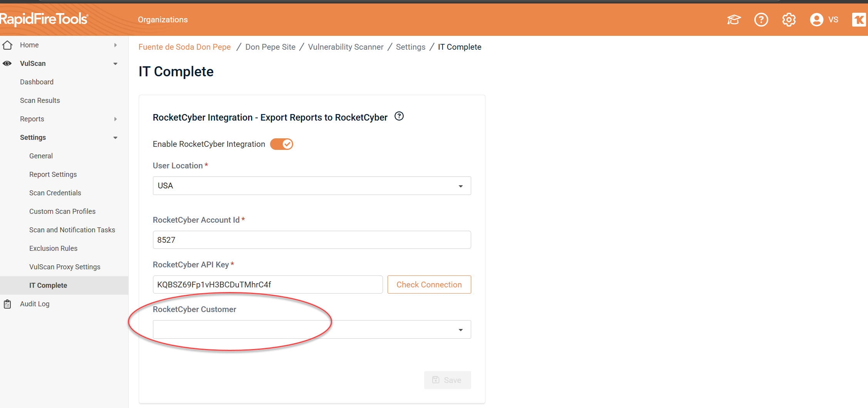Select Scan Credentials settings item
868x408 pixels.
coord(55,193)
